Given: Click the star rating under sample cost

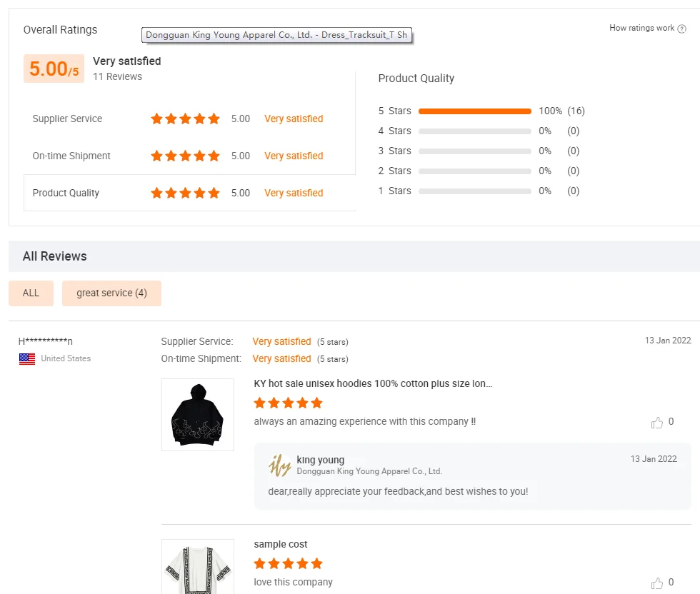Looking at the screenshot, I should coord(288,563).
